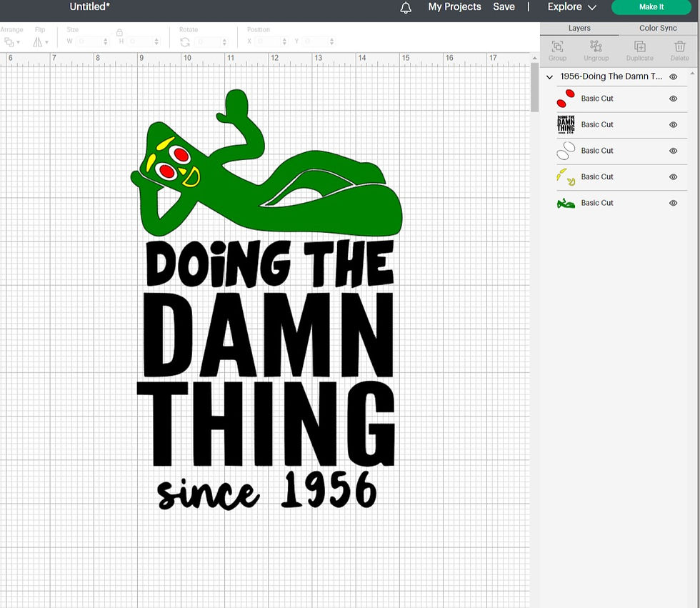
Task: Select the since 1956 text on canvas
Action: [267, 491]
